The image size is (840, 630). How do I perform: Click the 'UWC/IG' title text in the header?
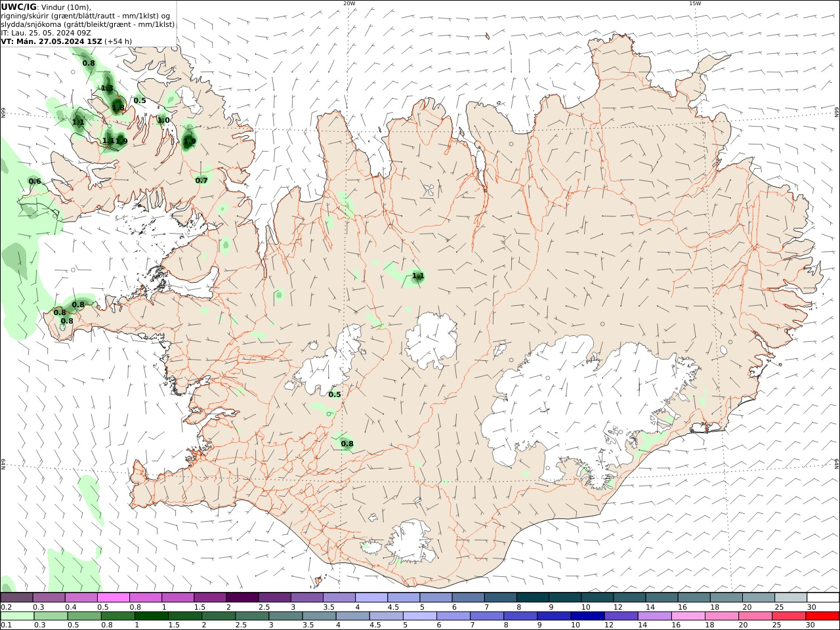[18, 7]
